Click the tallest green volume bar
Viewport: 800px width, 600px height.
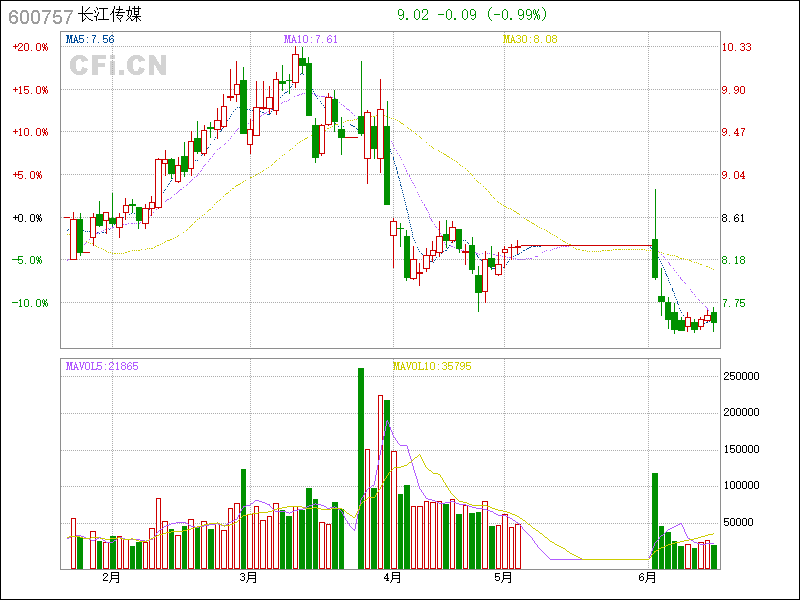tap(361, 468)
